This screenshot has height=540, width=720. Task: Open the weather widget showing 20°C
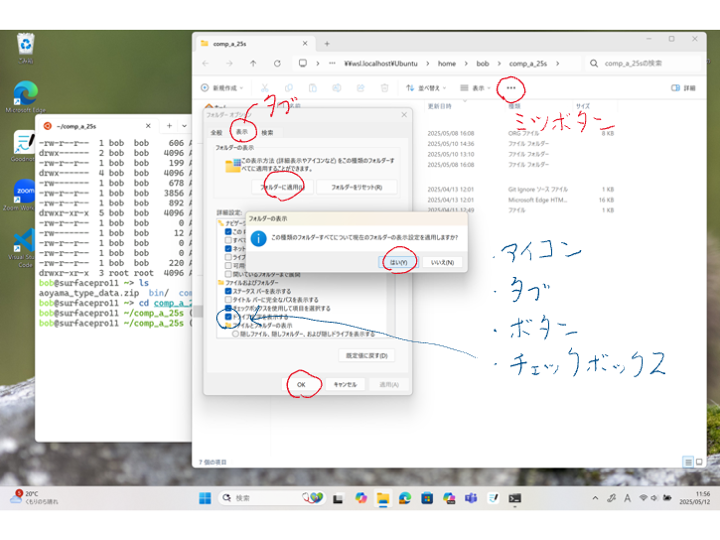(x=34, y=497)
